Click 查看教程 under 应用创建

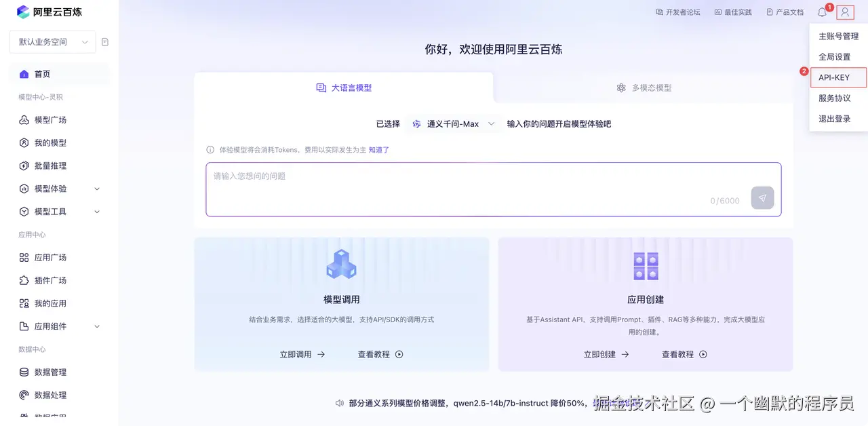click(x=684, y=354)
